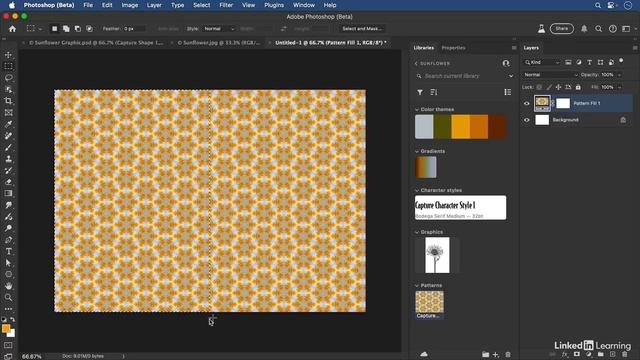Select the Move tool
This screenshot has height=360, width=640.
[8, 55]
